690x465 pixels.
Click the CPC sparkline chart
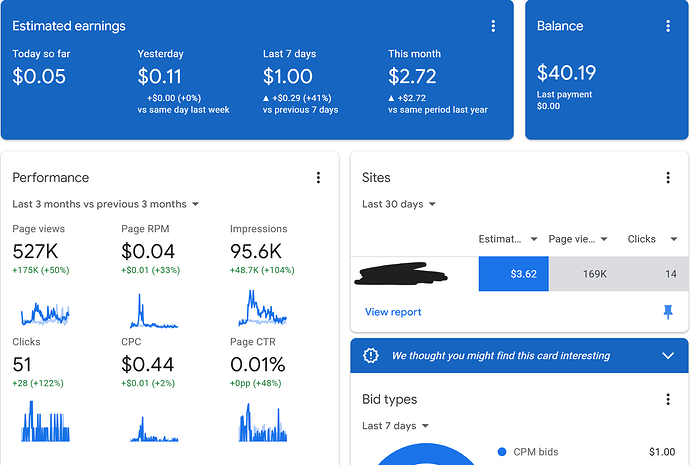coord(154,429)
